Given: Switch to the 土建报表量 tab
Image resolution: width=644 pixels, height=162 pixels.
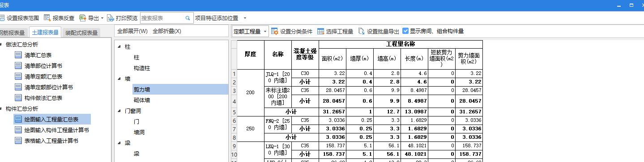Looking at the screenshot, I should click(x=45, y=32).
